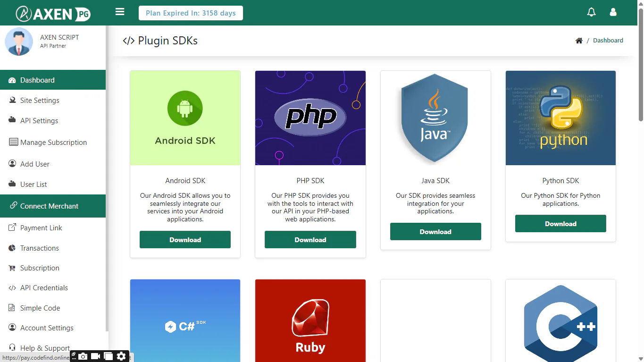Click the 'PHP SDK' card title

pyautogui.click(x=310, y=181)
